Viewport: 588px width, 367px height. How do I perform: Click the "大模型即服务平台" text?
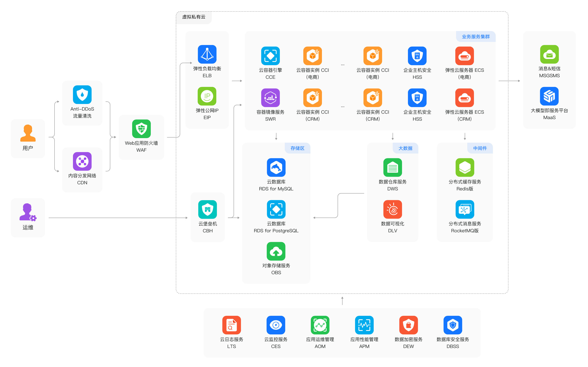coord(549,110)
